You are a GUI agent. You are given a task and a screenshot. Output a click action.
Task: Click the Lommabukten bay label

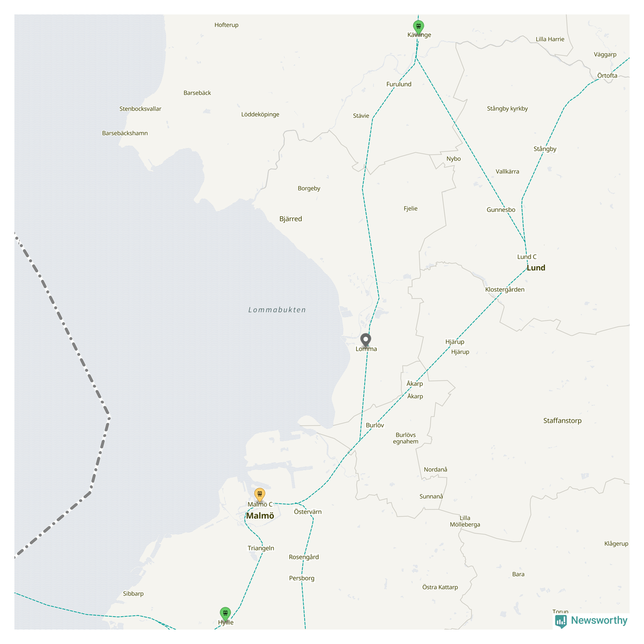tap(277, 310)
